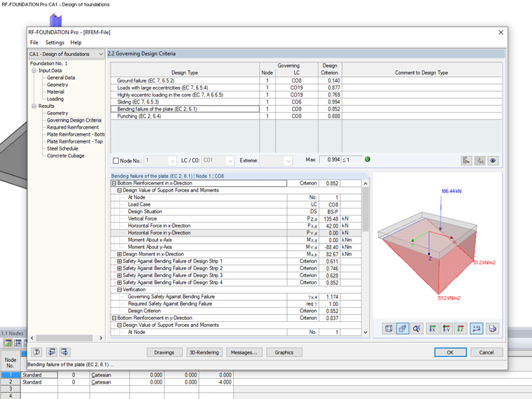Open the LC / CO dropdown

click(230, 161)
